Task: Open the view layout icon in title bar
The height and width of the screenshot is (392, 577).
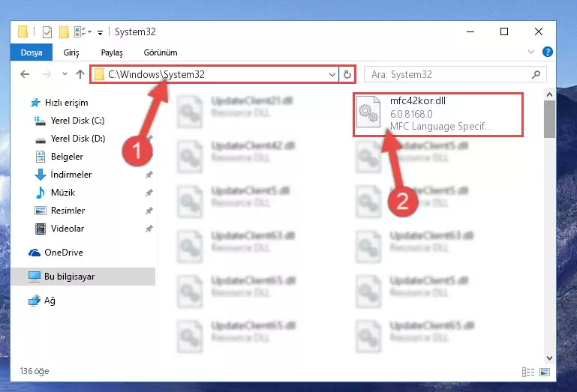Action: pos(83,32)
